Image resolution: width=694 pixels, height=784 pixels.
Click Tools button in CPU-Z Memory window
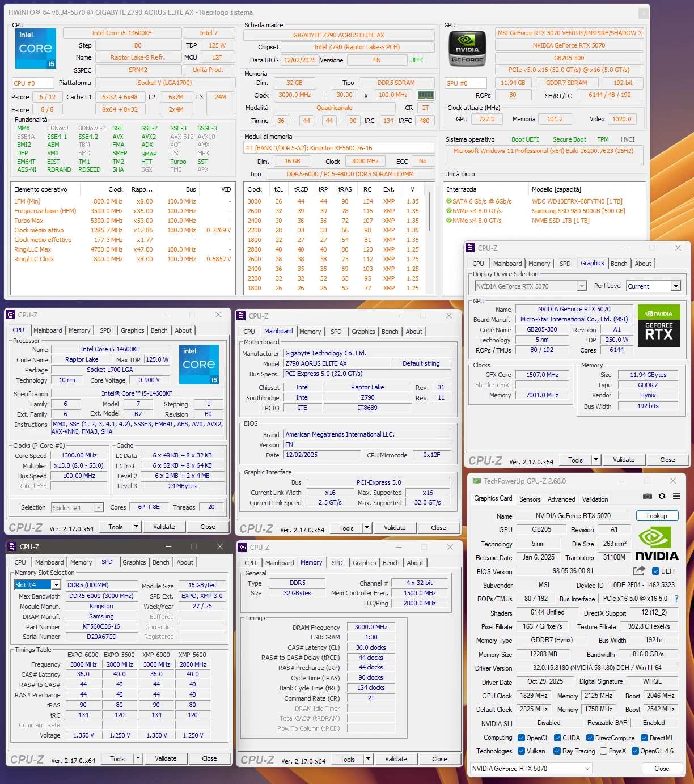pos(348,759)
